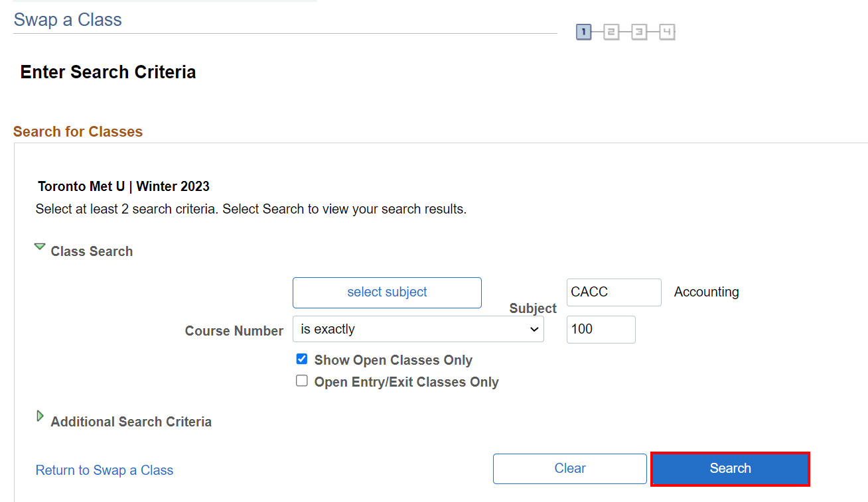
Task: Open the Course Number 'is exactly' dropdown
Action: point(418,329)
